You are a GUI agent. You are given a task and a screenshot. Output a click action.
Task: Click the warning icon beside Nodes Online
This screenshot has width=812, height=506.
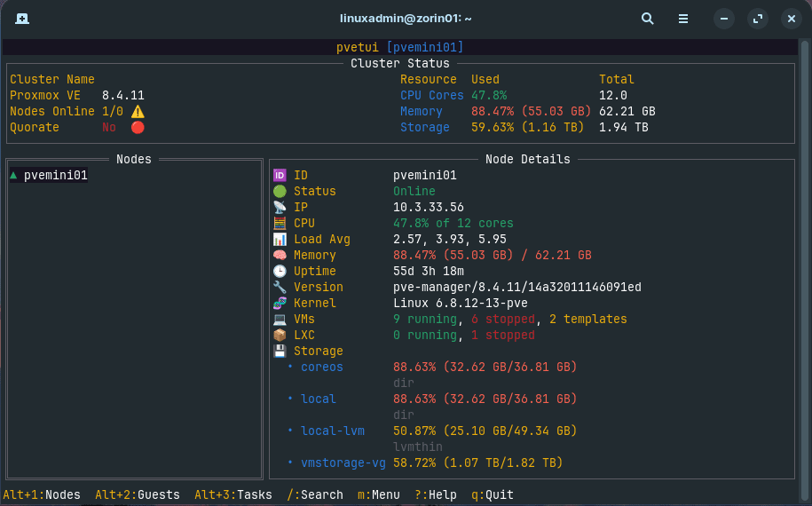tap(138, 112)
